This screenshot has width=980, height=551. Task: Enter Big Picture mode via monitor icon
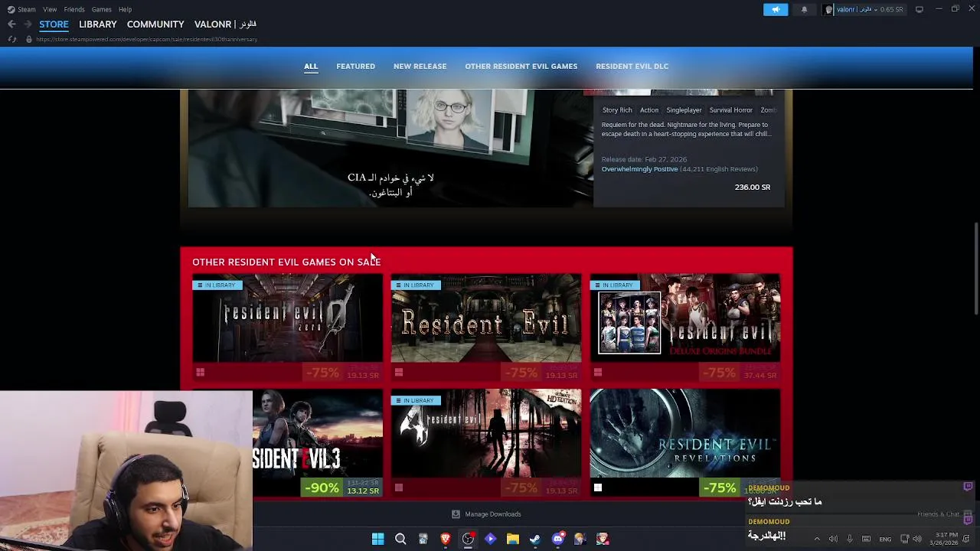(920, 9)
